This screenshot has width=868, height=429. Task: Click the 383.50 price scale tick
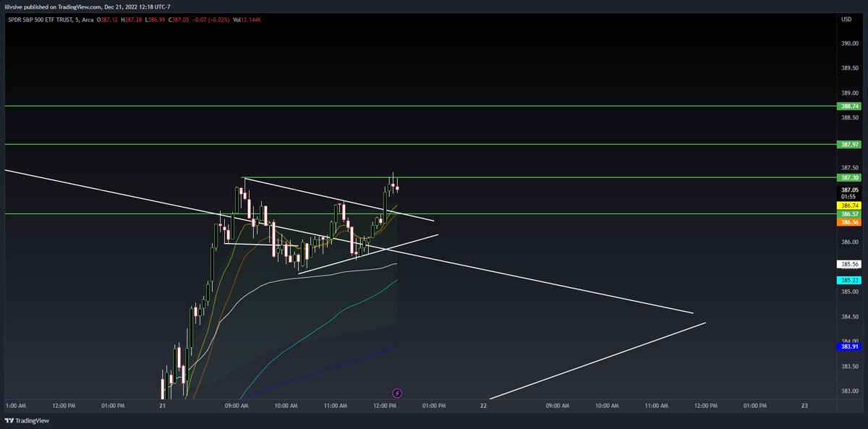click(x=849, y=367)
